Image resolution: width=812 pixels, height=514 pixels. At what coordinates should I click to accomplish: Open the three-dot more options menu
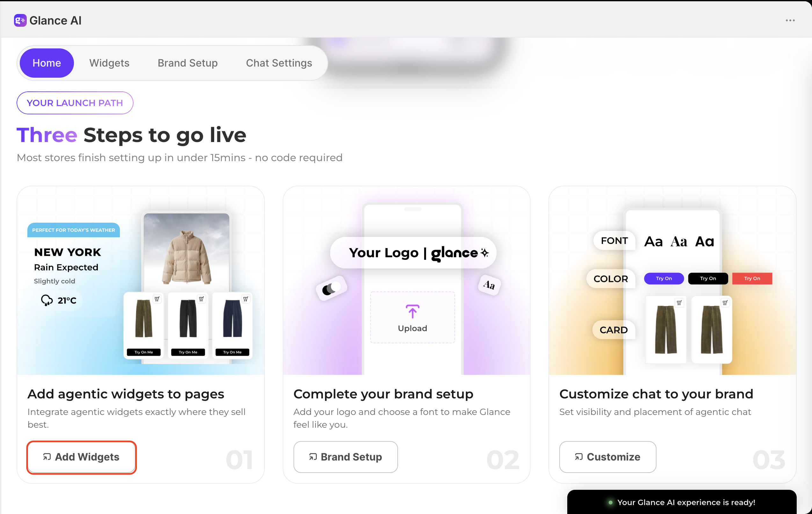(790, 21)
